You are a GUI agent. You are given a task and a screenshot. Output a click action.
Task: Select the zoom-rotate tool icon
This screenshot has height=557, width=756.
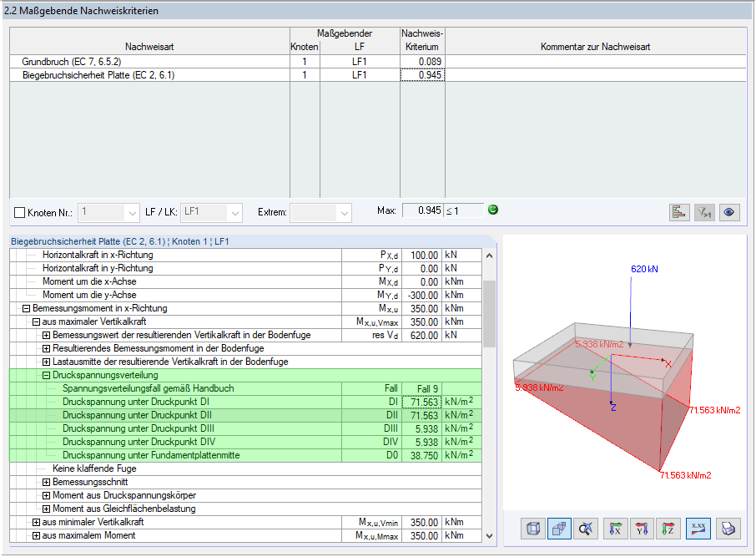(587, 529)
